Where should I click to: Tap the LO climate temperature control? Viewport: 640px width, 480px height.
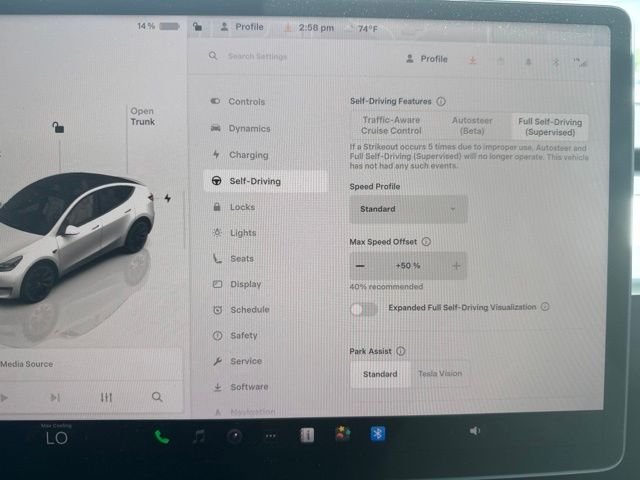[57, 438]
